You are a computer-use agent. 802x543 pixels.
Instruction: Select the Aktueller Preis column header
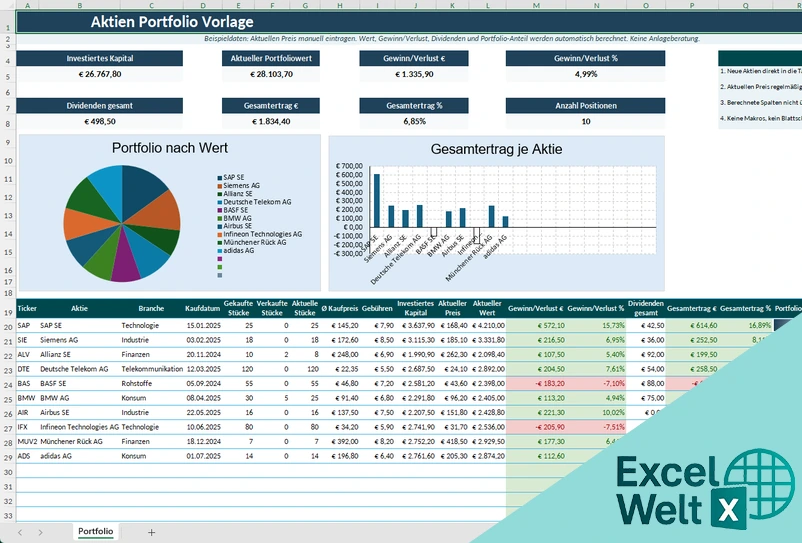(452, 308)
